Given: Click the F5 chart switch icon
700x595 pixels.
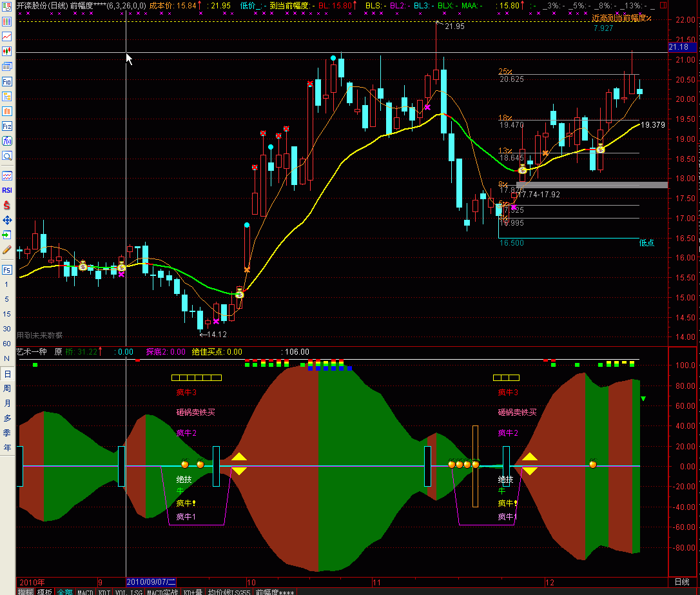Looking at the screenshot, I should [6, 270].
